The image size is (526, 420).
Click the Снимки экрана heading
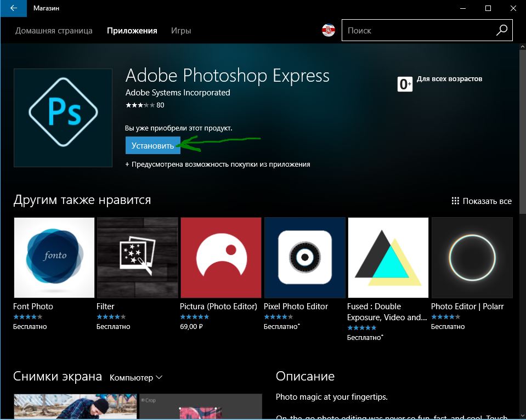(58, 376)
